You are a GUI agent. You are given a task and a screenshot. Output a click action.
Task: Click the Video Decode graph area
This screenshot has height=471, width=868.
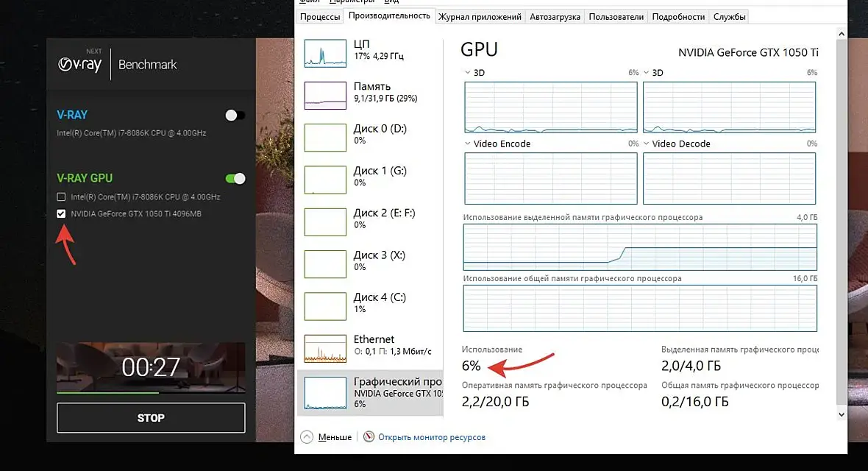(729, 178)
